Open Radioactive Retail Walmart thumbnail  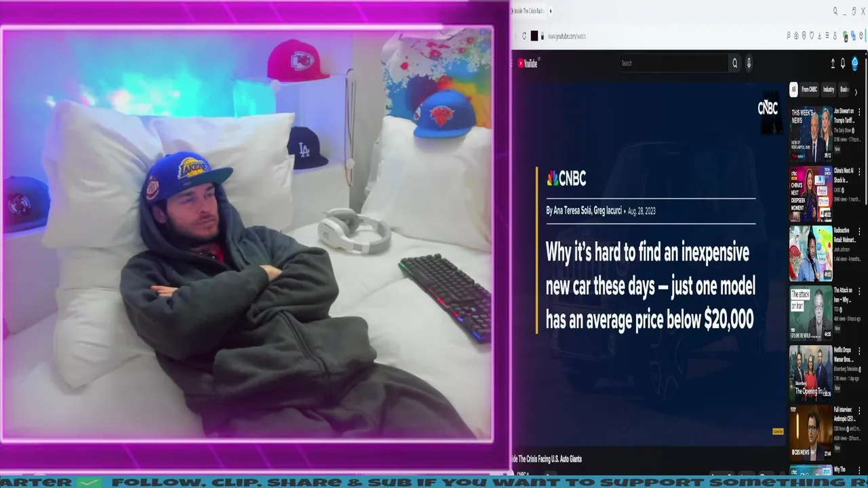[811, 253]
